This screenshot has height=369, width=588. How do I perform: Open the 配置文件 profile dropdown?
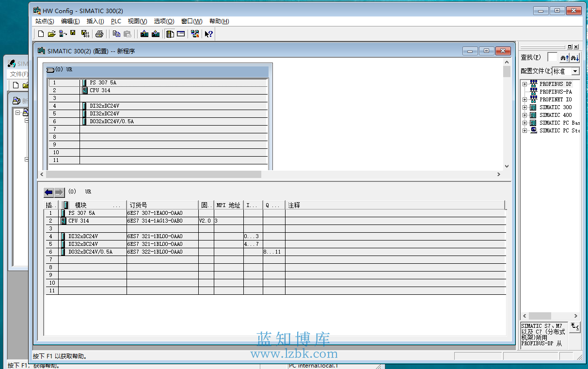pos(575,71)
